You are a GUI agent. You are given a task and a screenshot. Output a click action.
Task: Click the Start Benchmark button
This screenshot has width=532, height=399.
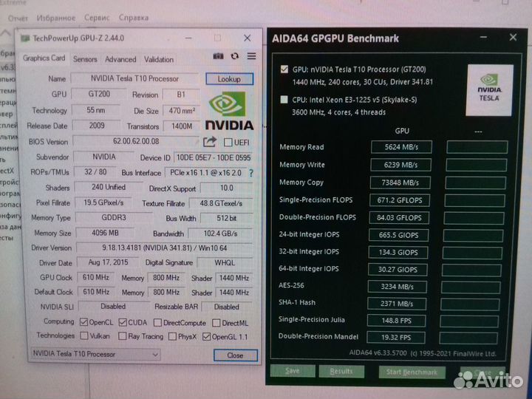[x=412, y=372]
